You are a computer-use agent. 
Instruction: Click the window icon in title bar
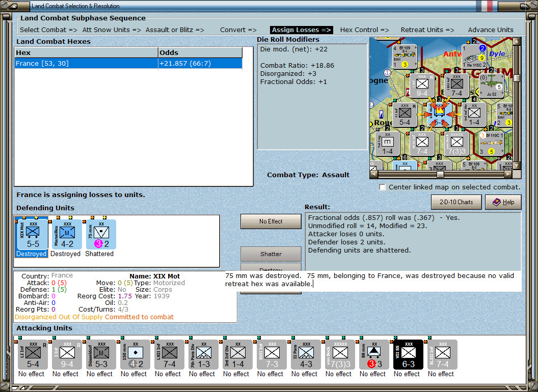(x=14, y=6)
